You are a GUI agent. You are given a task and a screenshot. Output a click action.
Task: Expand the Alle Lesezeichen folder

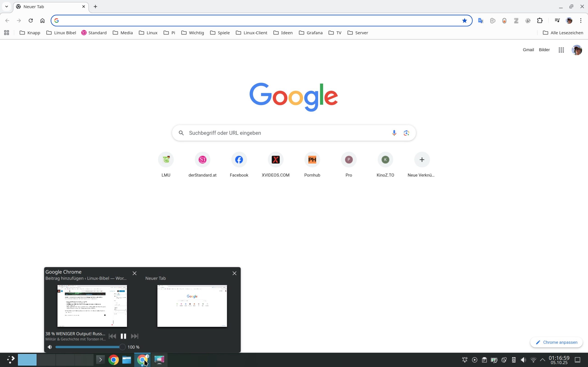pyautogui.click(x=563, y=33)
